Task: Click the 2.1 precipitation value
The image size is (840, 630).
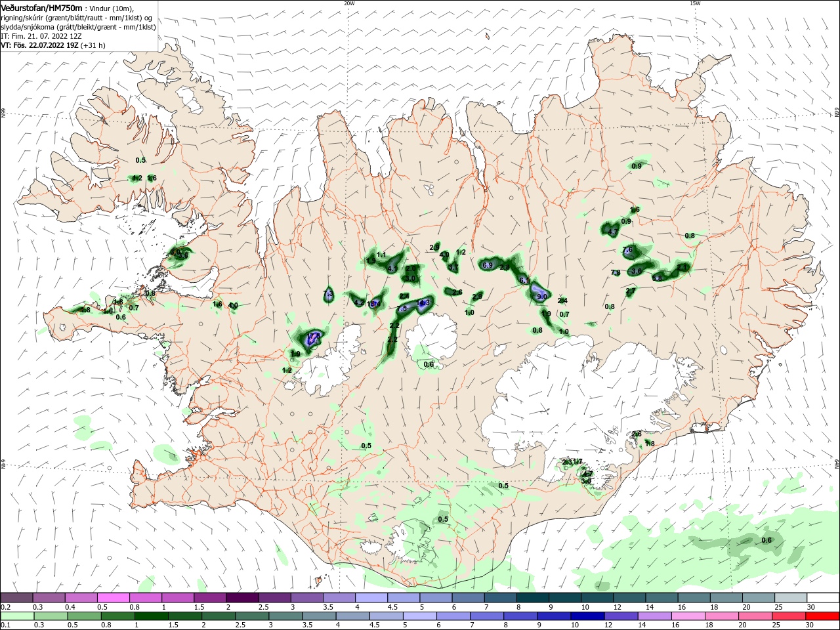Action: (682, 267)
